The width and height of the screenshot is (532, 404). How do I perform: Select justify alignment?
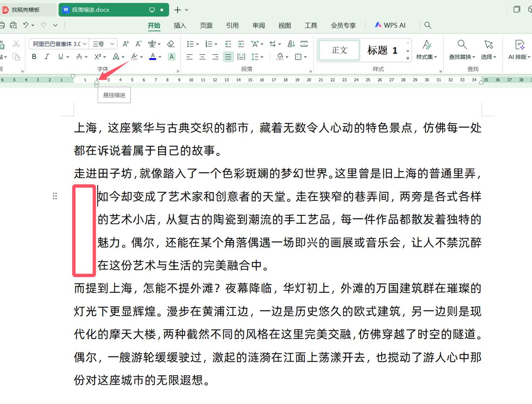(x=228, y=56)
